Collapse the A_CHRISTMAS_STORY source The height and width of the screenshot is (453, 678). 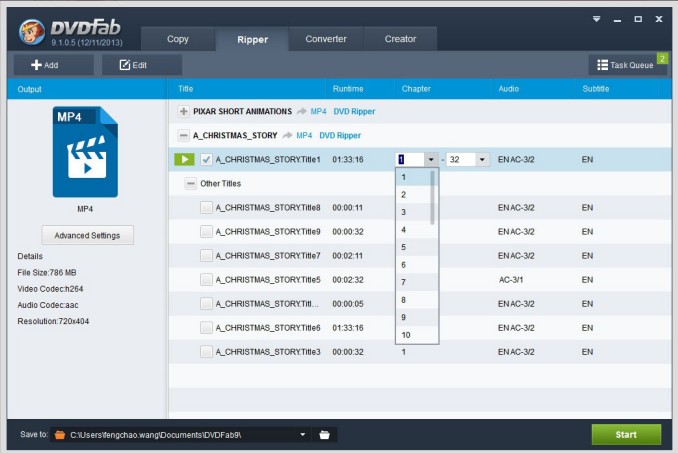pos(183,136)
